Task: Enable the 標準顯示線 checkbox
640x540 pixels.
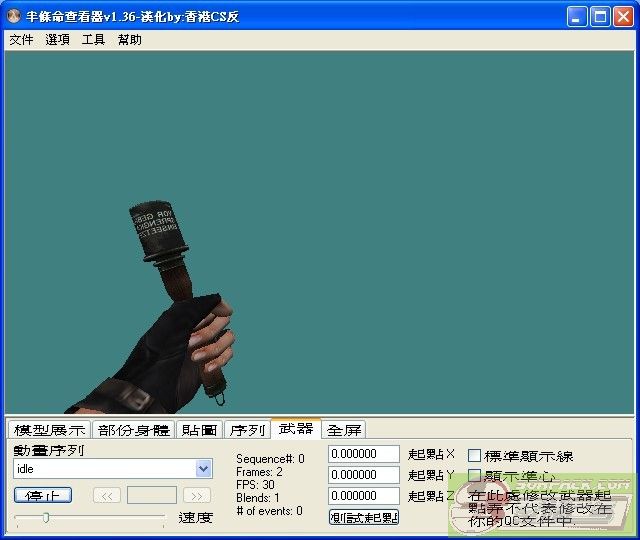Action: pos(475,456)
